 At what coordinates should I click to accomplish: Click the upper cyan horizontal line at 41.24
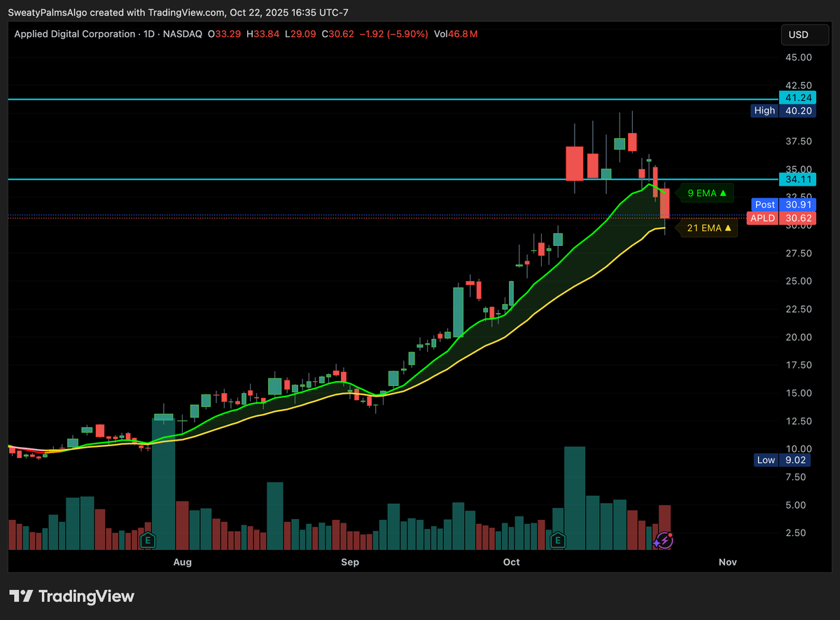(392, 99)
